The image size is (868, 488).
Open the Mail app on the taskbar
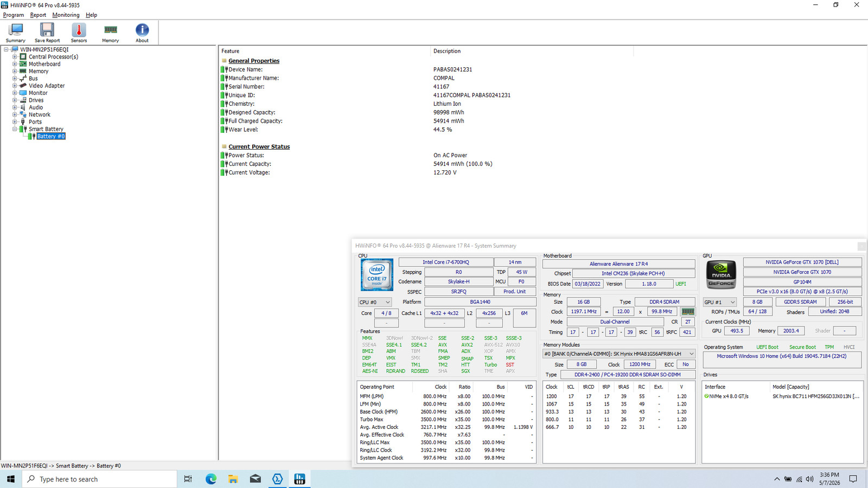(x=256, y=479)
